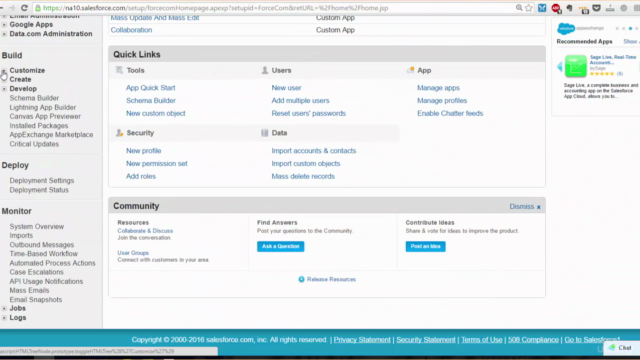
Task: Expand the Develop tree node
Action: click(4, 89)
